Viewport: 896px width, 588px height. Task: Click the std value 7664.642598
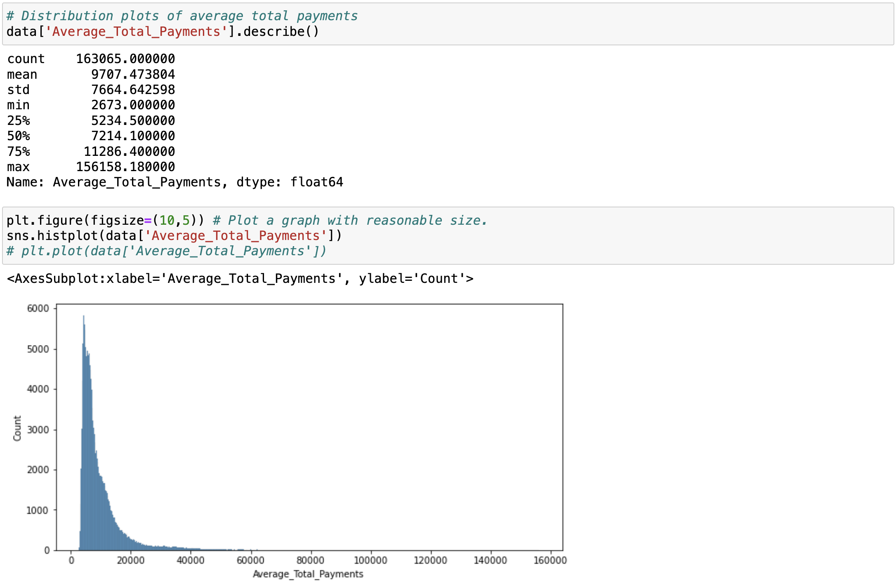click(133, 90)
